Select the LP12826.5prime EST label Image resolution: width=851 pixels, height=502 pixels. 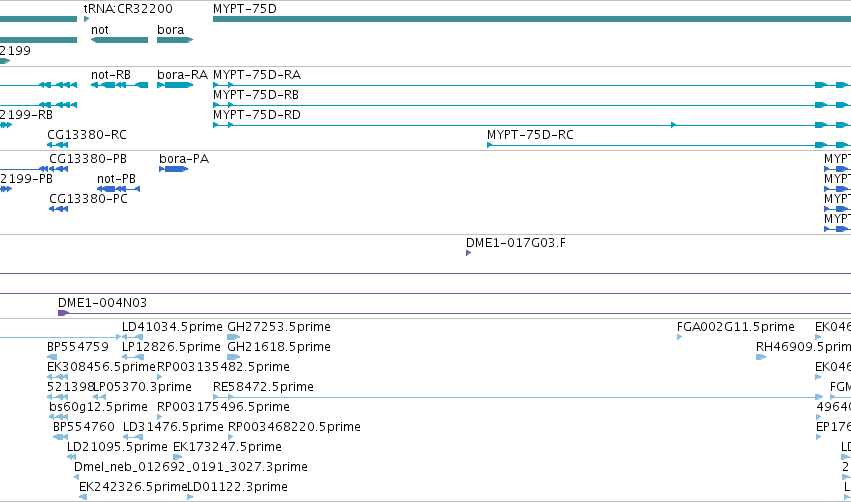[171, 347]
